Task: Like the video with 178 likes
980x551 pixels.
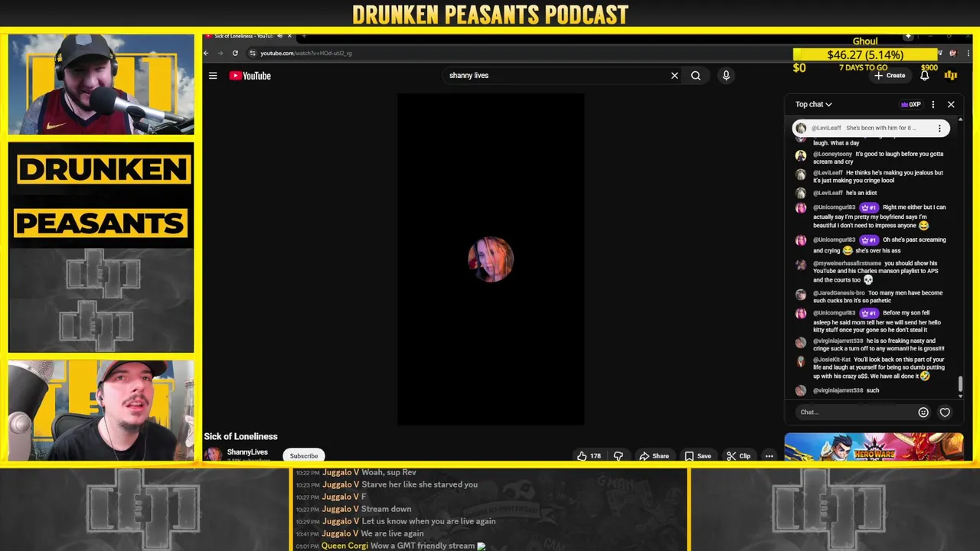Action: pos(589,456)
